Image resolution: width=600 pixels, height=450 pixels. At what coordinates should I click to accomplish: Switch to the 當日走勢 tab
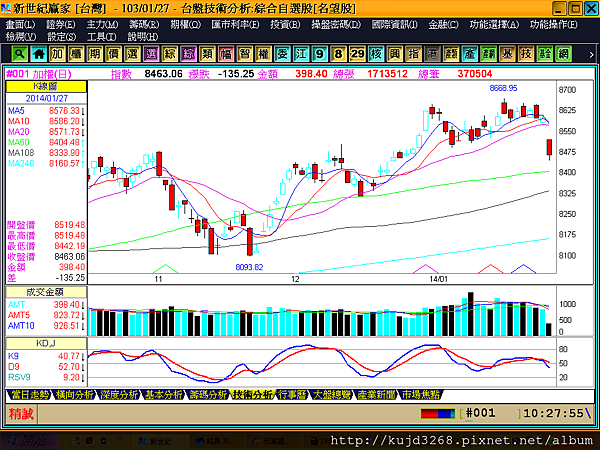click(x=30, y=395)
